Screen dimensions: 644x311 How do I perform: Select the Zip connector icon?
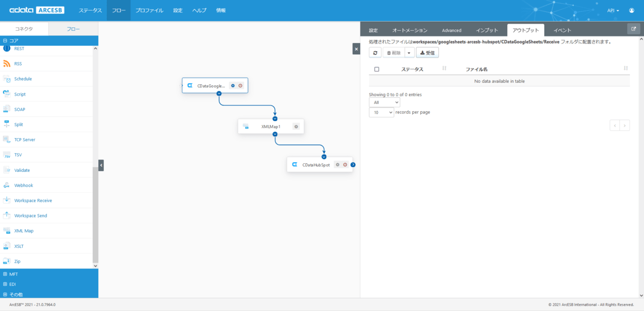click(x=7, y=261)
